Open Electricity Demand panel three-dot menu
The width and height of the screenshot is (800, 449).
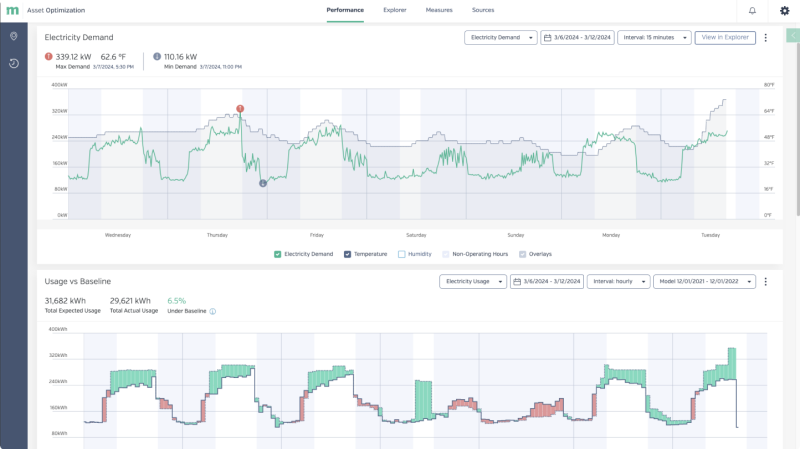tap(765, 38)
